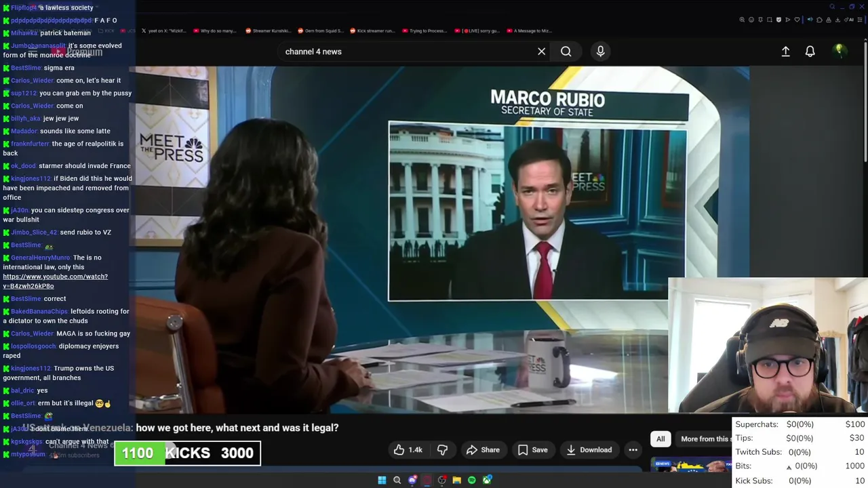Clear the YouTube search box with the X
The image size is (868, 488).
click(541, 52)
